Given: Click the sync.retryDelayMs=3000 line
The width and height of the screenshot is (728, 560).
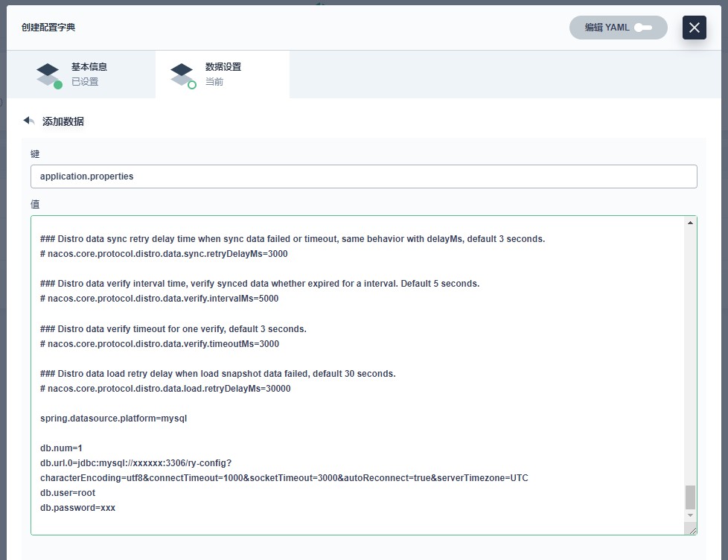Looking at the screenshot, I should pyautogui.click(x=164, y=254).
